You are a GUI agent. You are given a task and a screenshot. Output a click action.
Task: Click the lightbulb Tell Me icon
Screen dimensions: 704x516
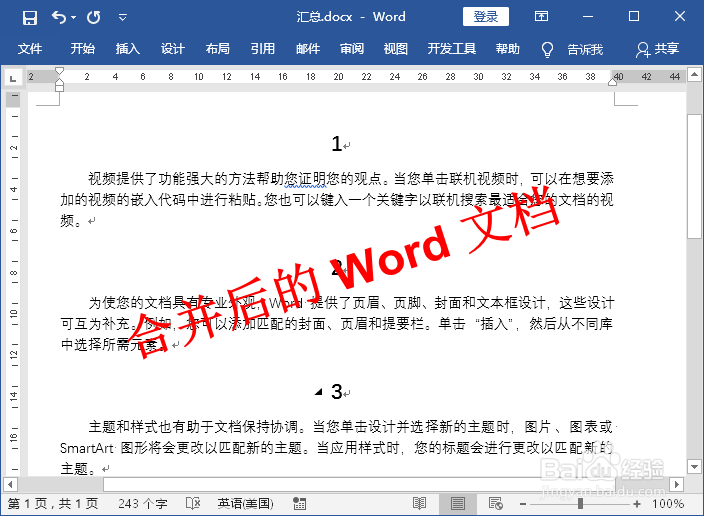[x=547, y=49]
